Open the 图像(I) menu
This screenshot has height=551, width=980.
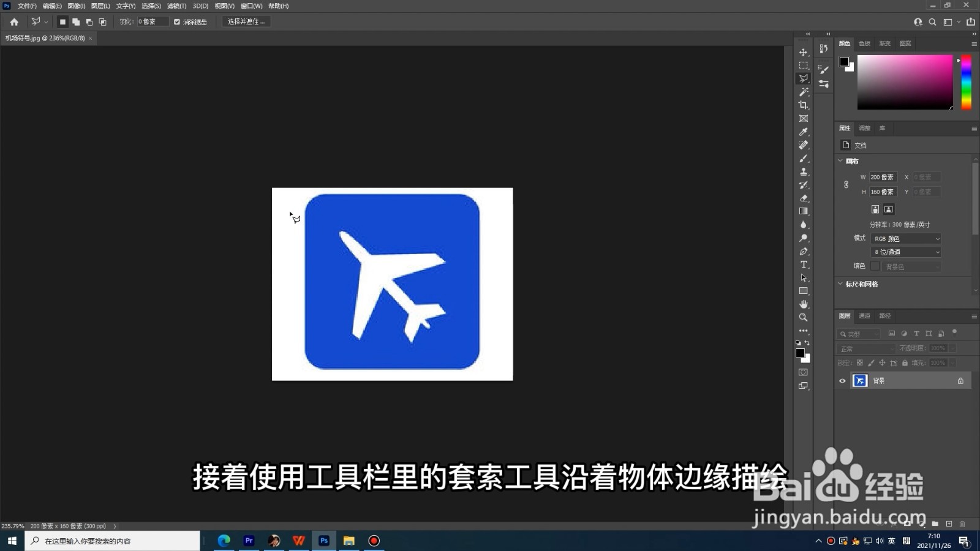tap(76, 6)
